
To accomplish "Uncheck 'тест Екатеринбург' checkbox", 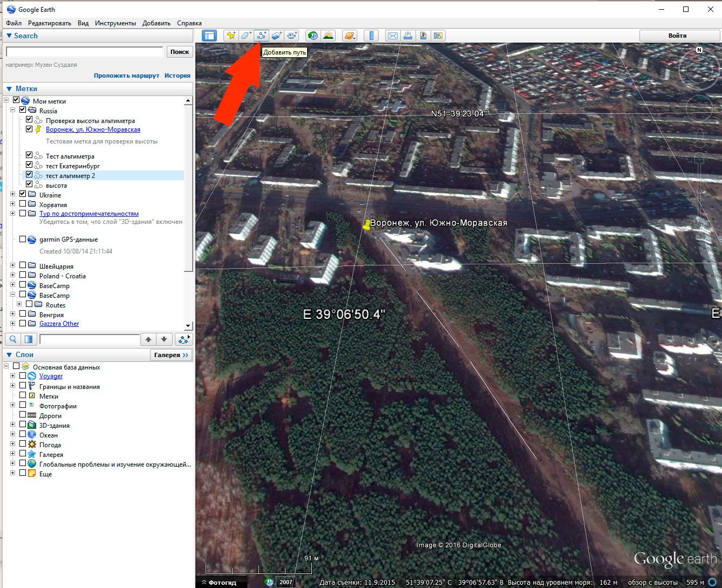I will [29, 165].
